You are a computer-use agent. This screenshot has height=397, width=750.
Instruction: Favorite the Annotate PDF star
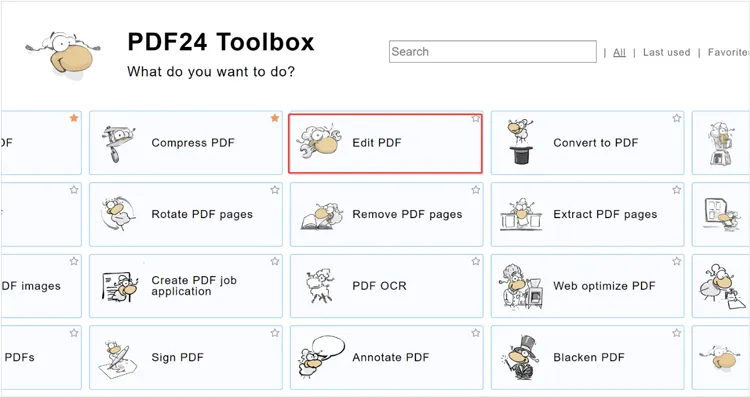(475, 333)
